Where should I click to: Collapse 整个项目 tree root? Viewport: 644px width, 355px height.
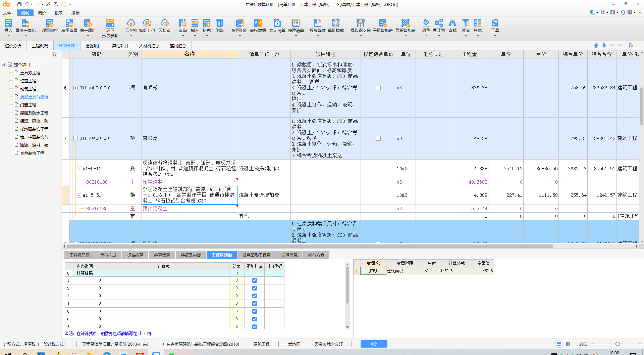coord(3,64)
